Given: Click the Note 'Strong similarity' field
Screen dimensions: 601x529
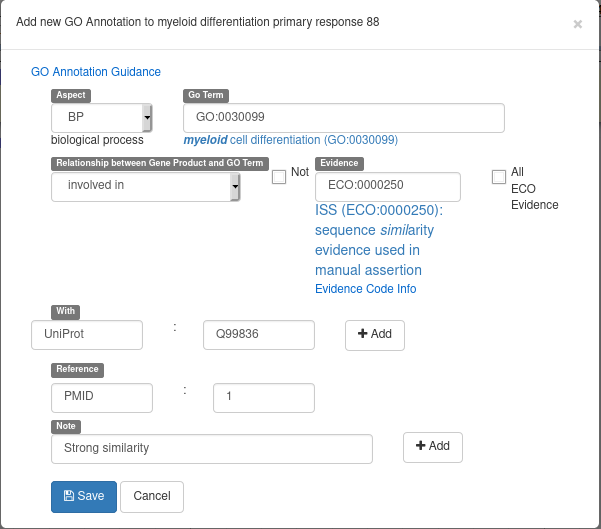Looking at the screenshot, I should click(x=211, y=448).
